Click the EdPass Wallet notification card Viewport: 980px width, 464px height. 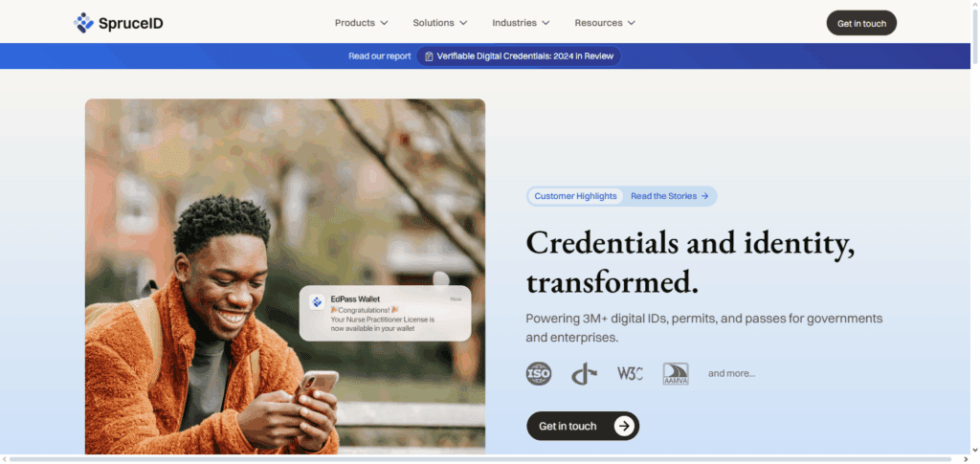coord(385,313)
